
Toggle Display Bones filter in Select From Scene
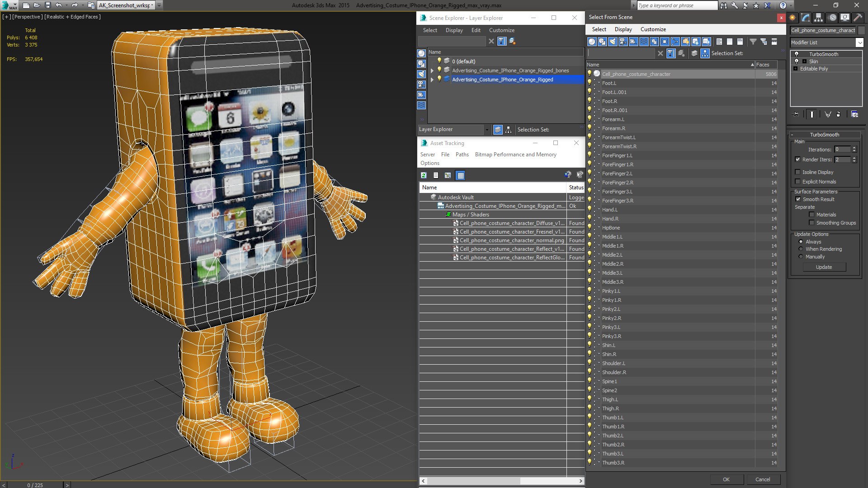(675, 42)
